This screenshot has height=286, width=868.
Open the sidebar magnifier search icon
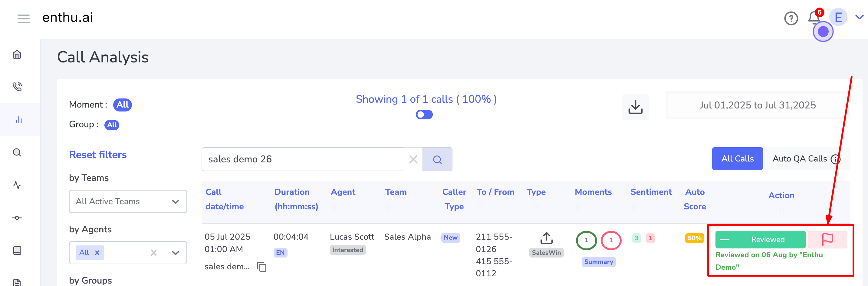[x=17, y=152]
